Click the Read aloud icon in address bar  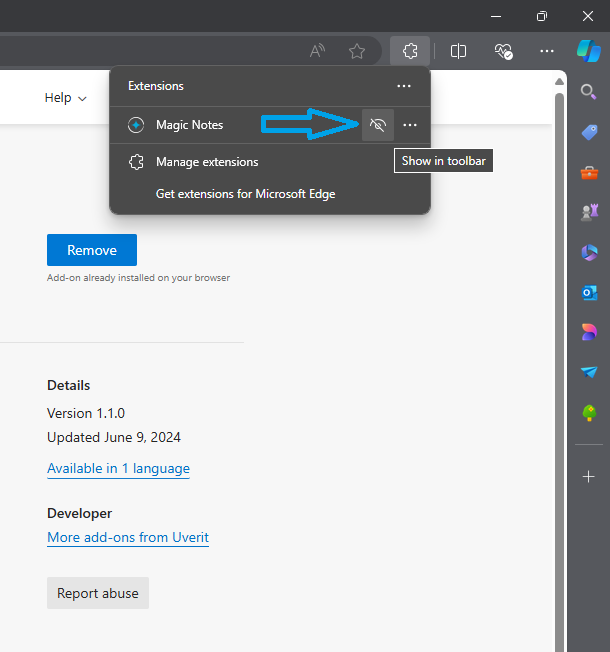pyautogui.click(x=317, y=51)
